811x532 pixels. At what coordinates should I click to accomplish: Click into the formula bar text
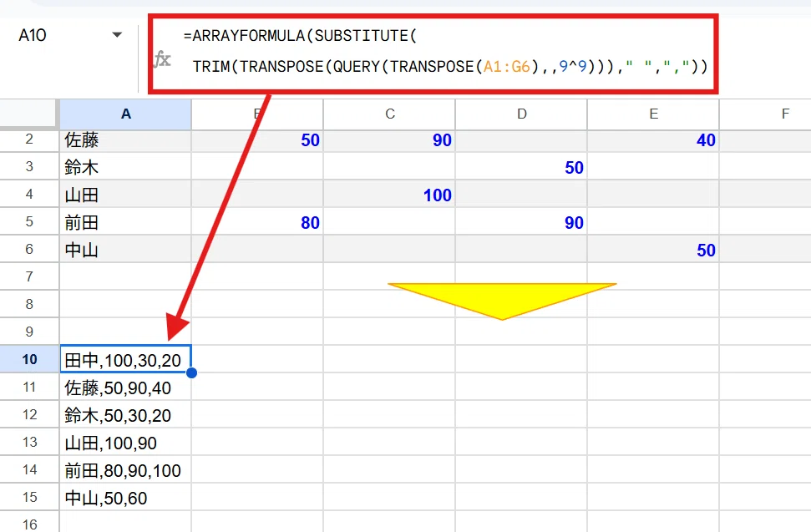445,52
